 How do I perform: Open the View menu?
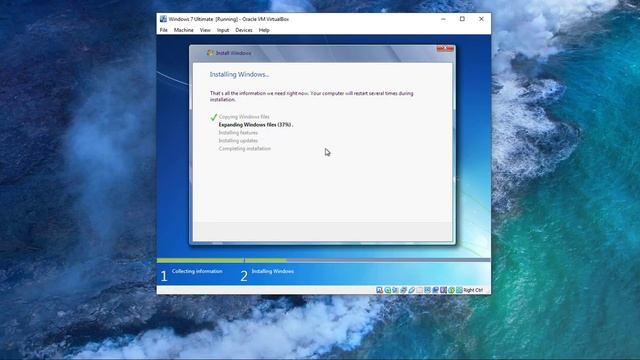pos(205,30)
